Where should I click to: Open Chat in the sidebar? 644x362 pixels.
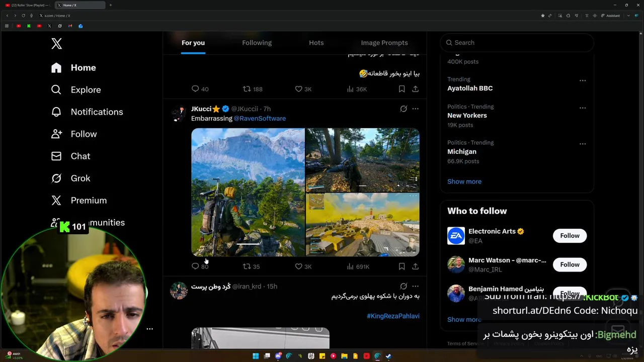[71, 156]
